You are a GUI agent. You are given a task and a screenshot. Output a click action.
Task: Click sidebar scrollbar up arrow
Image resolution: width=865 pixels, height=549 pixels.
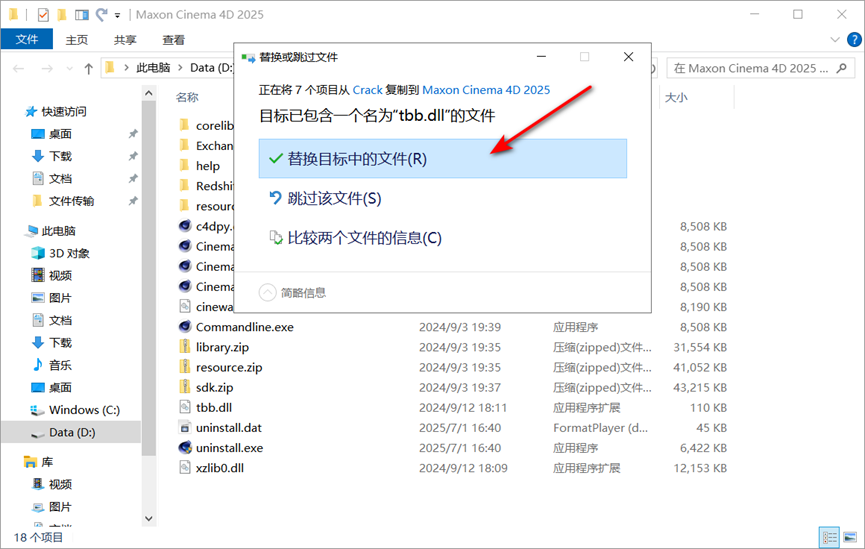click(148, 94)
